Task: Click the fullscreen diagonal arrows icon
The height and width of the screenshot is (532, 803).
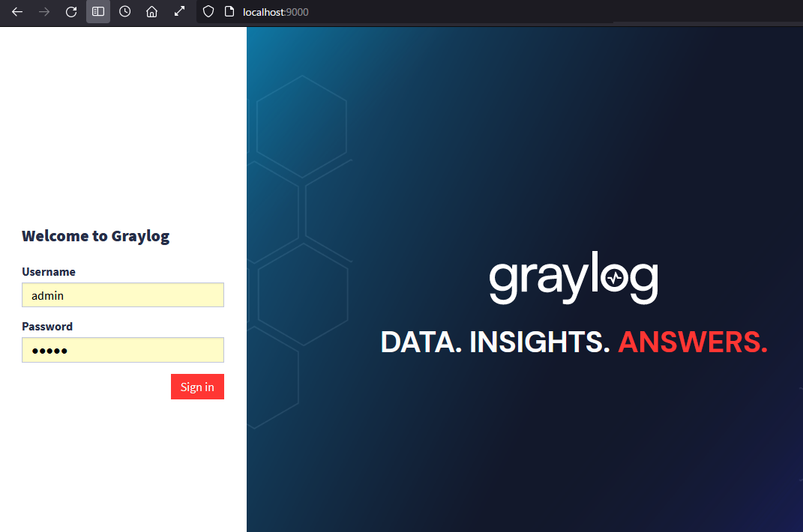Action: 178,11
